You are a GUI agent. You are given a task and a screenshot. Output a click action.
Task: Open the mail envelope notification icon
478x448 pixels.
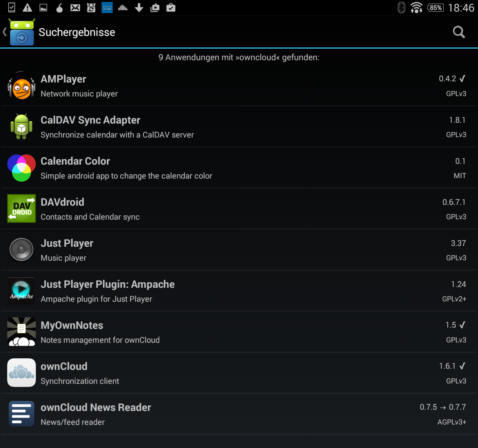pyautogui.click(x=75, y=8)
